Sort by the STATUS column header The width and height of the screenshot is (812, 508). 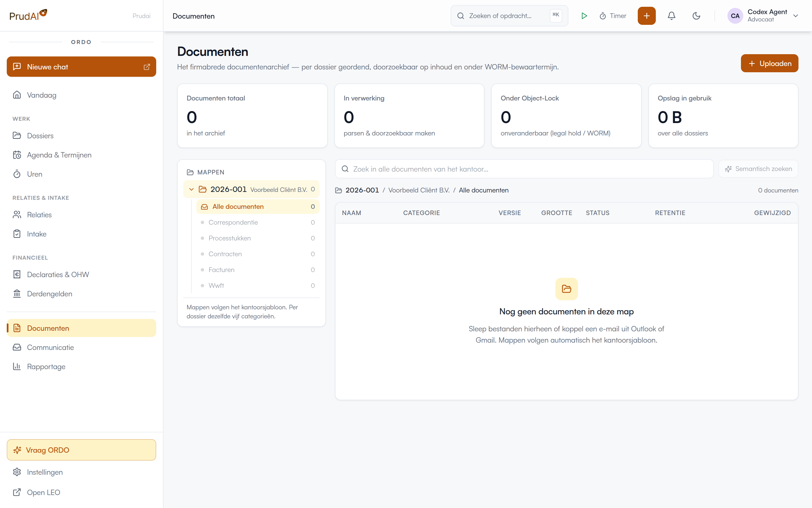pos(598,213)
